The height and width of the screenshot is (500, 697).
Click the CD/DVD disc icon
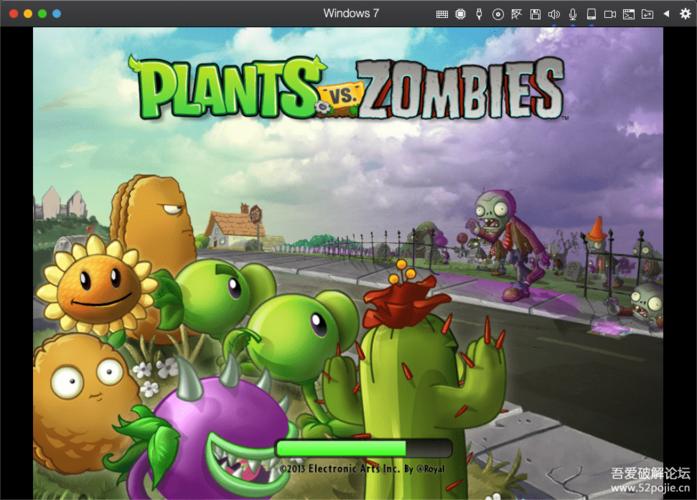pos(498,14)
